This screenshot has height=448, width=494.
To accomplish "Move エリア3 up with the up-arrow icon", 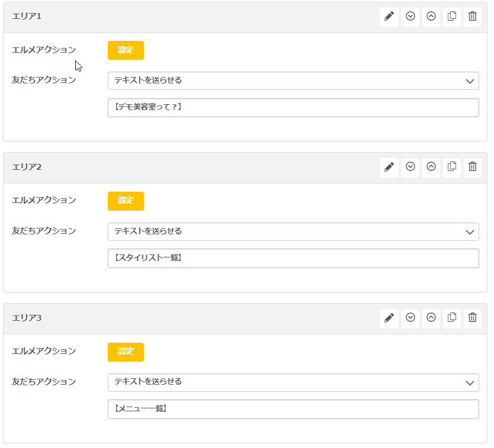I will [431, 318].
